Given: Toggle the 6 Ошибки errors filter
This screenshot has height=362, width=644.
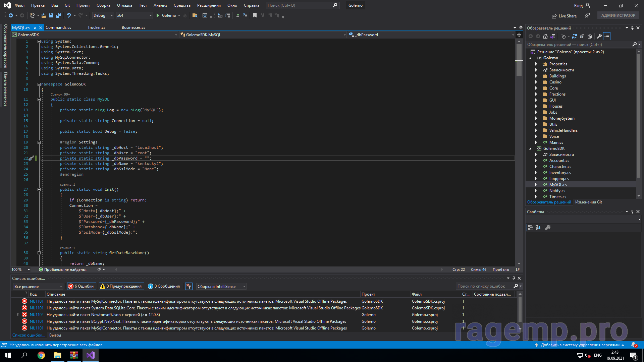Looking at the screenshot, I should tap(81, 286).
